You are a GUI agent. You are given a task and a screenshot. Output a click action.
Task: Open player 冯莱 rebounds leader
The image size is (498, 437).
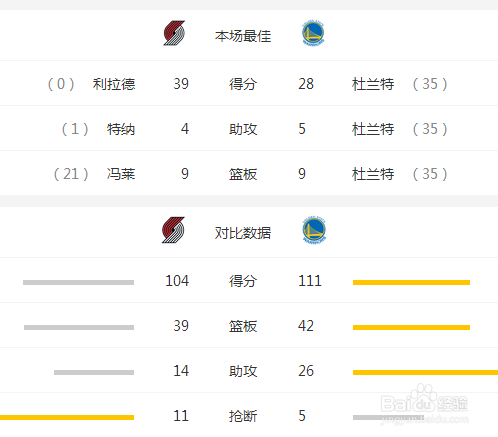(121, 174)
